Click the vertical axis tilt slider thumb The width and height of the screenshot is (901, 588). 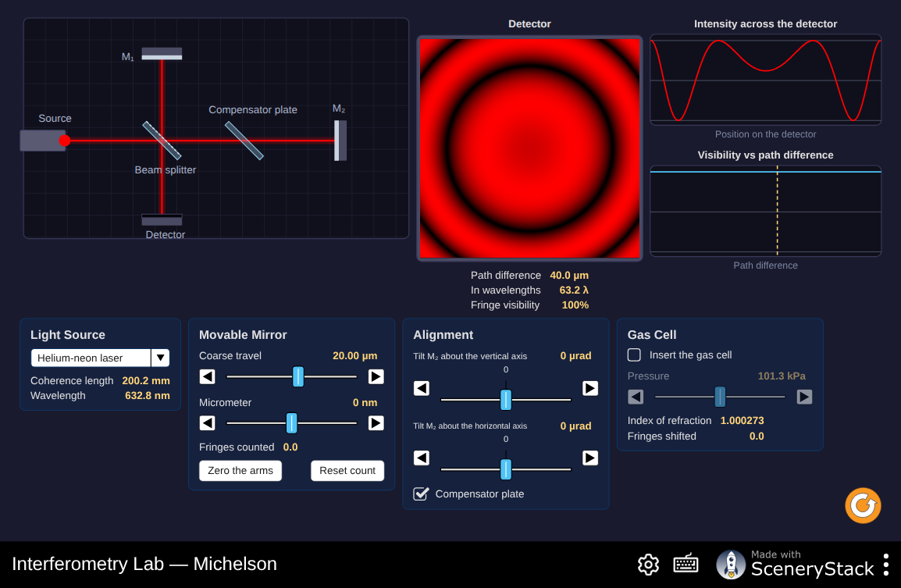tap(506, 400)
